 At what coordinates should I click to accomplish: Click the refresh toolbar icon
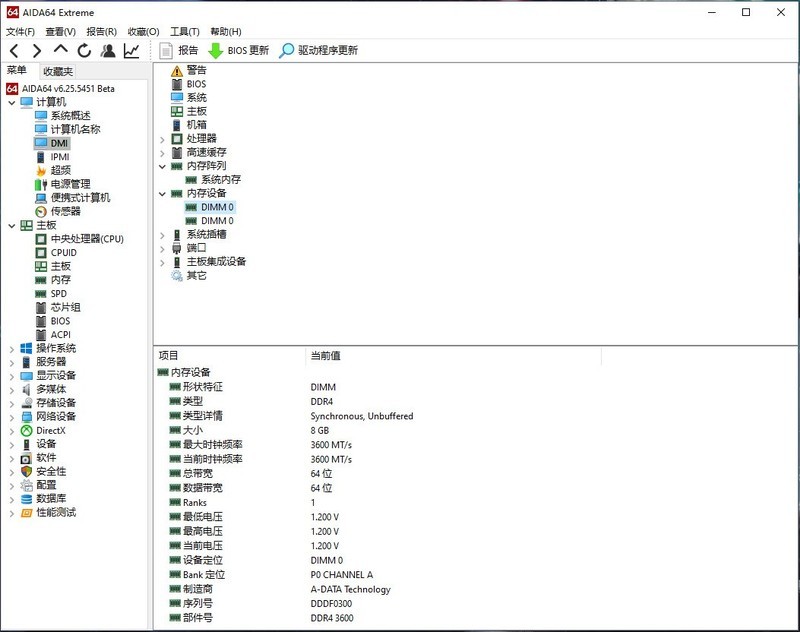[84, 50]
